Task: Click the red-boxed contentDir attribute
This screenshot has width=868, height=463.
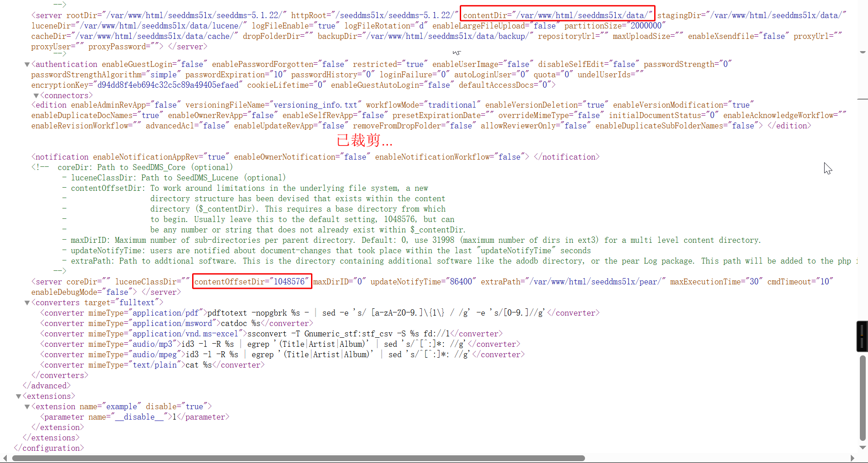Action: point(557,15)
